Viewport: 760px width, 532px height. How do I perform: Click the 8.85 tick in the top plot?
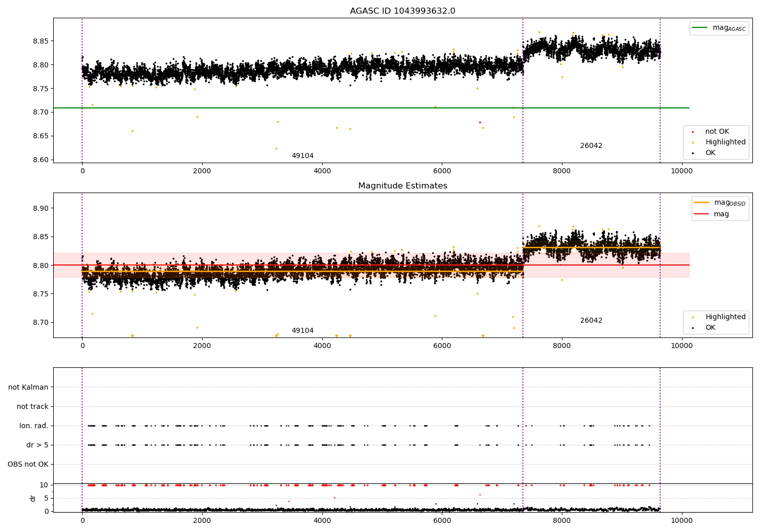[x=40, y=41]
